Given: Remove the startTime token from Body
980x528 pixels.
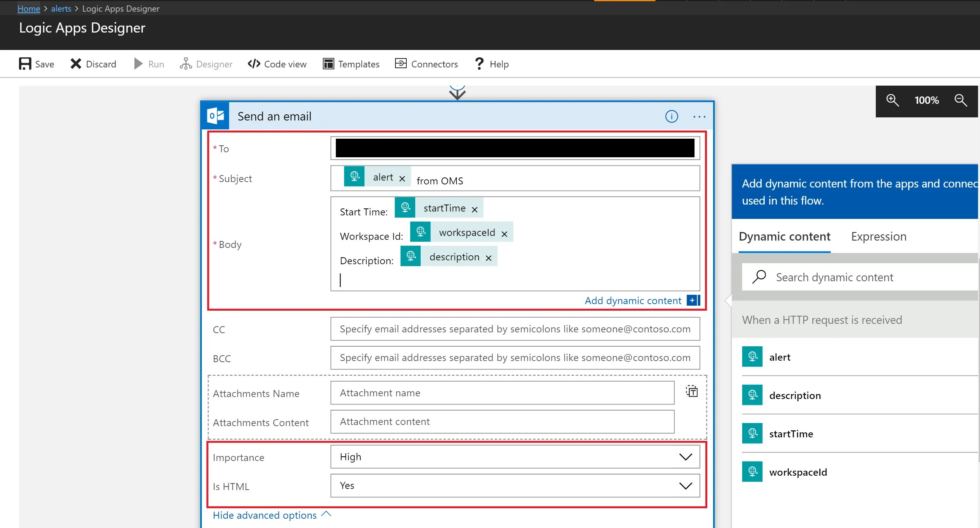Looking at the screenshot, I should (x=475, y=209).
